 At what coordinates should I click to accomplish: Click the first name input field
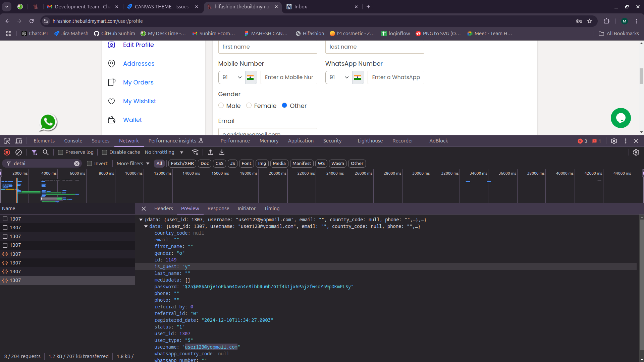(268, 47)
